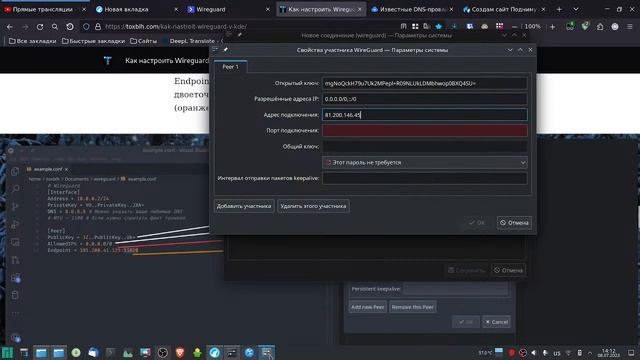
Task: Open the browser downloads arrow icon
Action: (454, 27)
